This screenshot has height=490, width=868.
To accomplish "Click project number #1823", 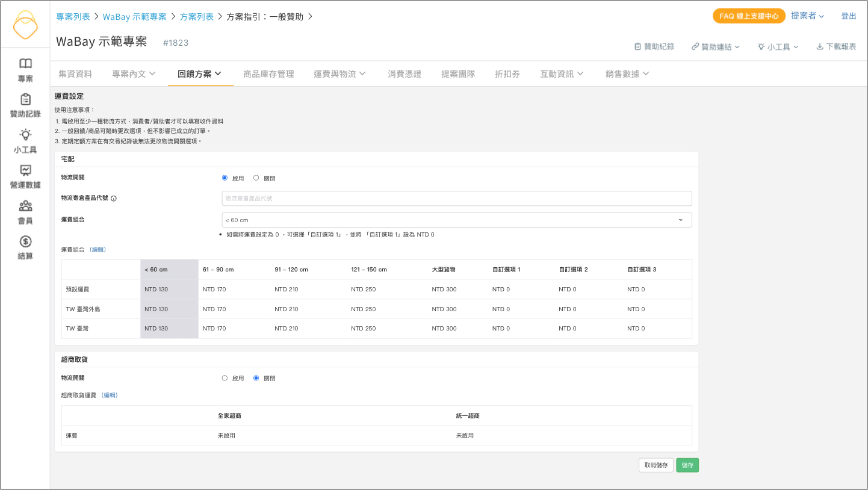I will [176, 43].
